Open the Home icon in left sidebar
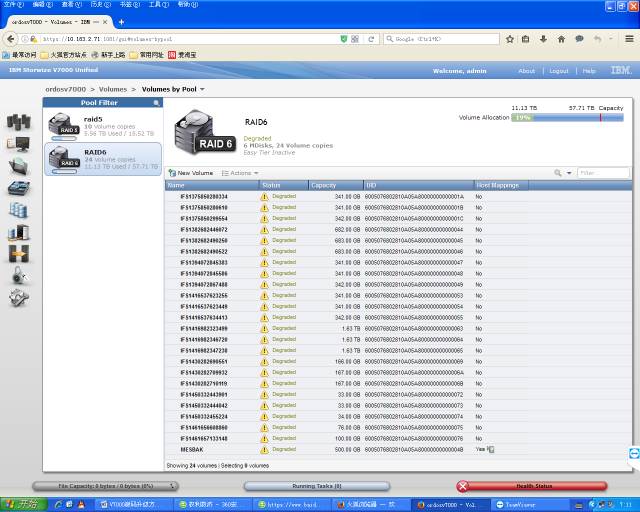The width and height of the screenshot is (640, 512). [18, 122]
